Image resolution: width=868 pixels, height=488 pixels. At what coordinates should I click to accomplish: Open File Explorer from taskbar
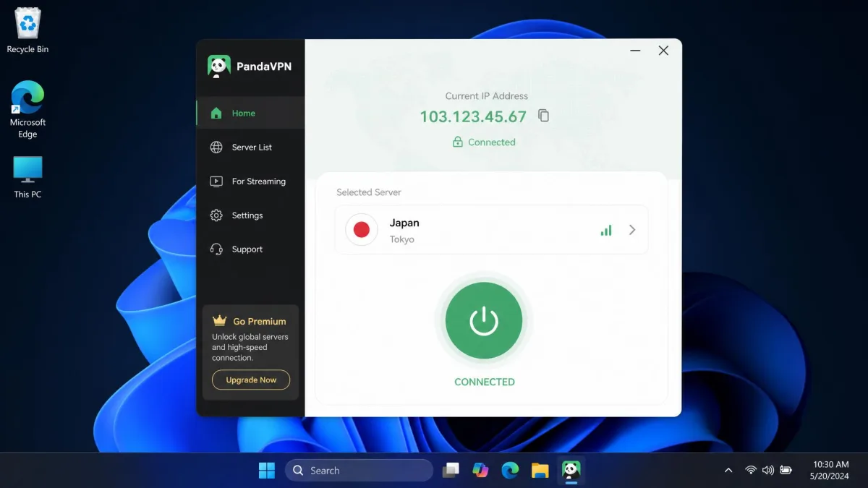[x=540, y=471]
